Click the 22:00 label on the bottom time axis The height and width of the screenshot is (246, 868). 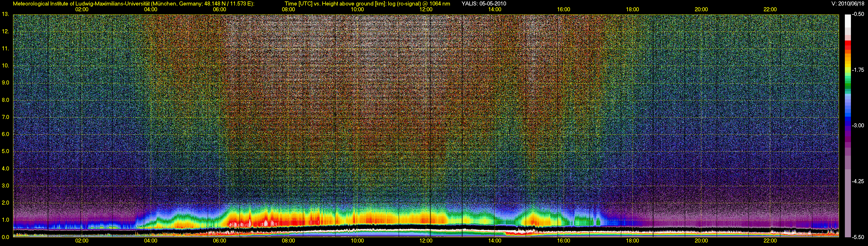[770, 241]
